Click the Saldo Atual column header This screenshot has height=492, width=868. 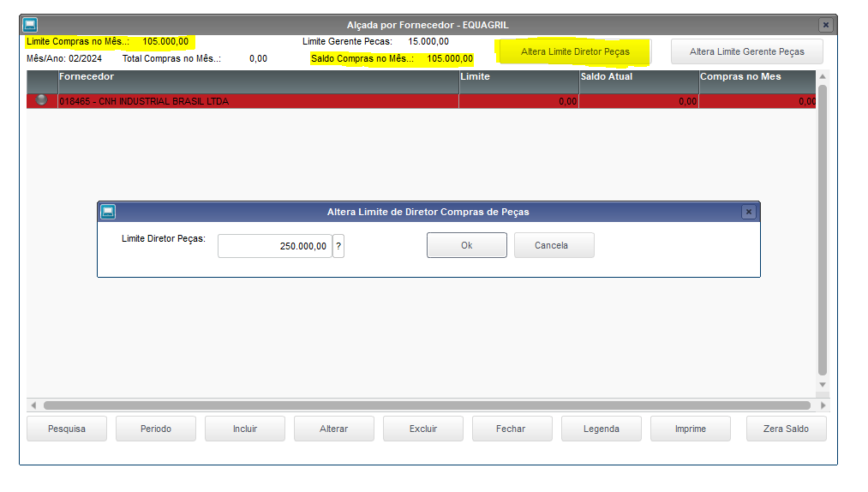pos(639,81)
